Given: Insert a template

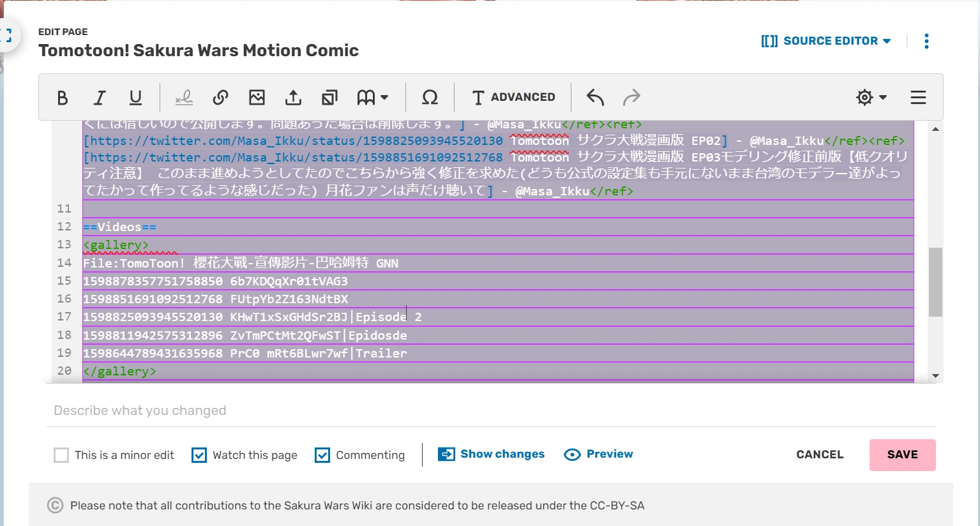Looking at the screenshot, I should [329, 97].
